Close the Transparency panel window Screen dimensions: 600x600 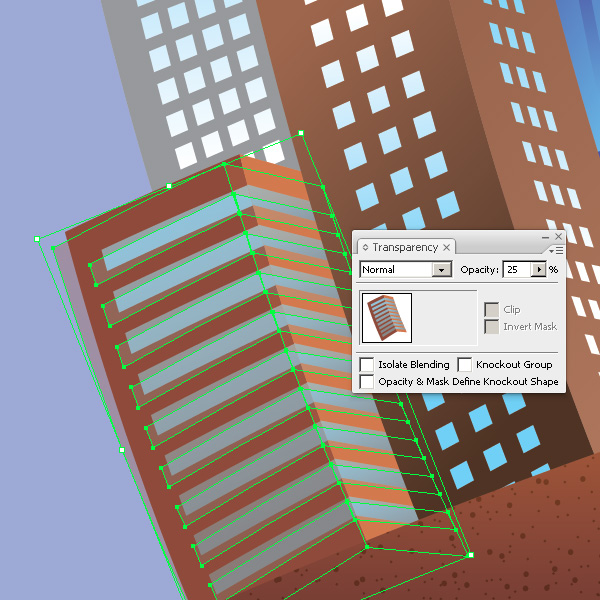point(558,236)
